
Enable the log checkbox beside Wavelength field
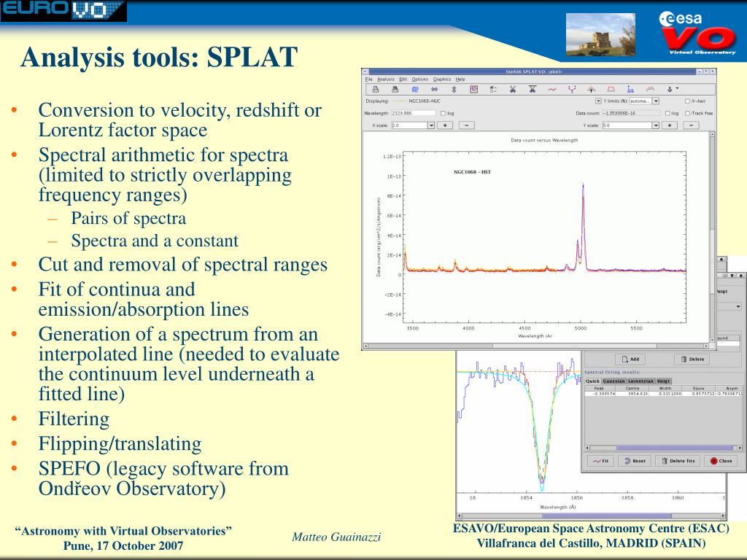pos(443,113)
